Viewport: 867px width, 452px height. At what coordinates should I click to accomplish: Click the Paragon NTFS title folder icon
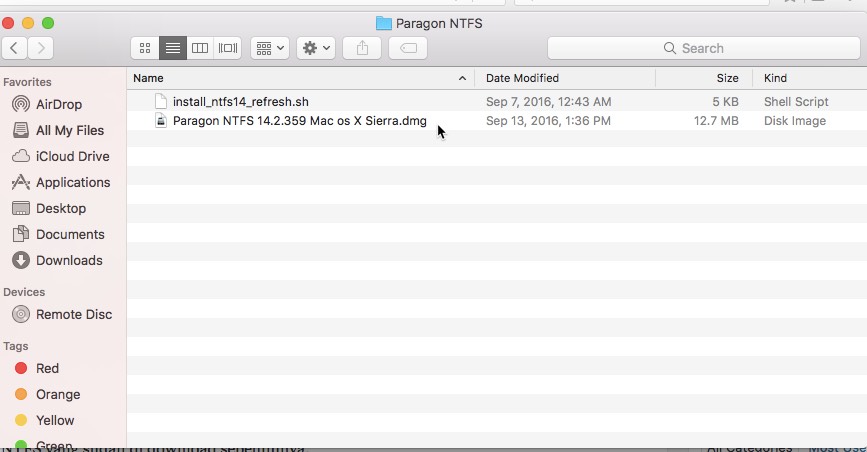pyautogui.click(x=384, y=23)
